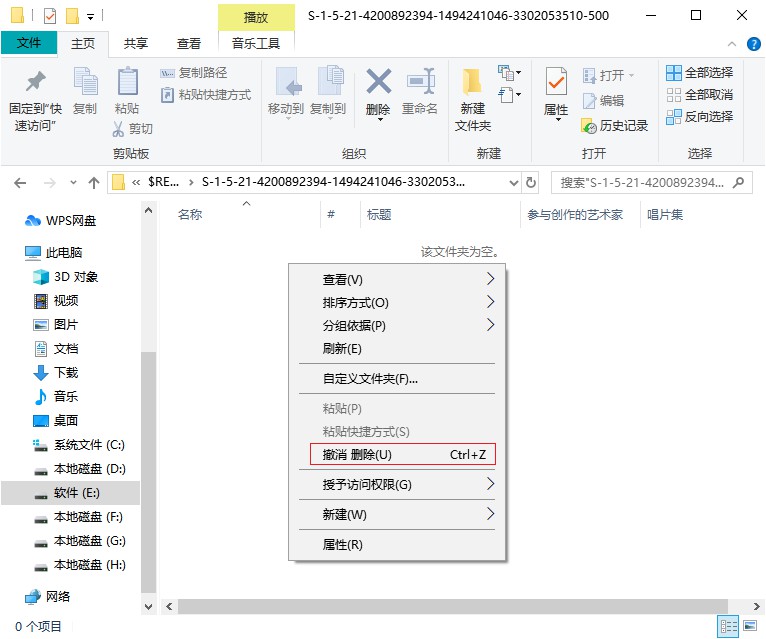Open 下载 (Downloads) in the sidebar

click(56, 373)
